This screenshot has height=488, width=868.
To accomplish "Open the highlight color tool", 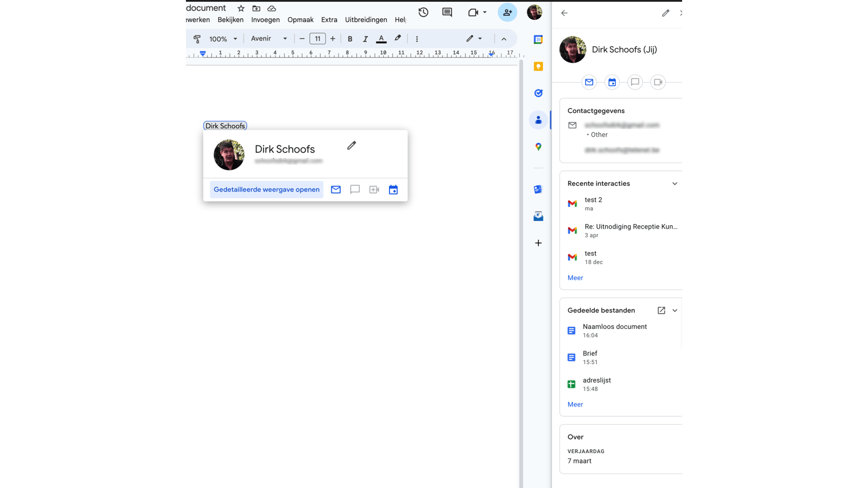I will [x=398, y=39].
